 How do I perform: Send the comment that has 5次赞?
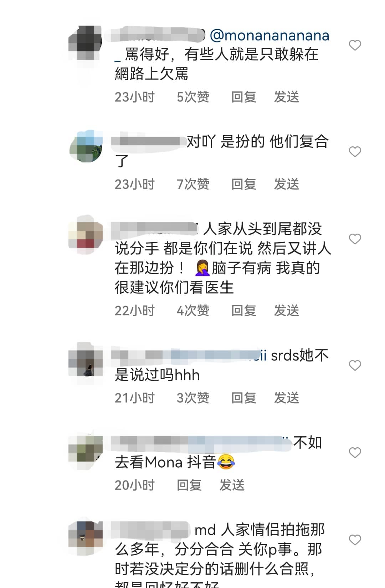(x=286, y=97)
